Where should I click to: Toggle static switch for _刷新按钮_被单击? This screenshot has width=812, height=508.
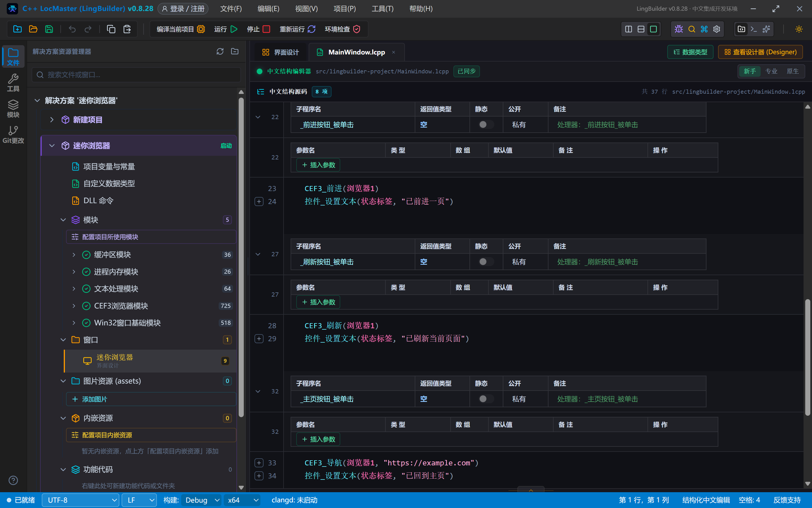click(x=486, y=262)
